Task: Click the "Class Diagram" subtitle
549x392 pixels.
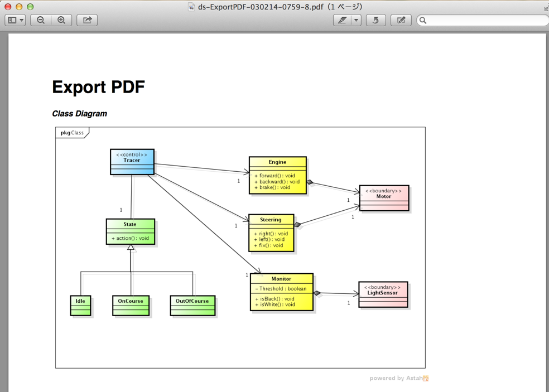Action: coord(79,113)
